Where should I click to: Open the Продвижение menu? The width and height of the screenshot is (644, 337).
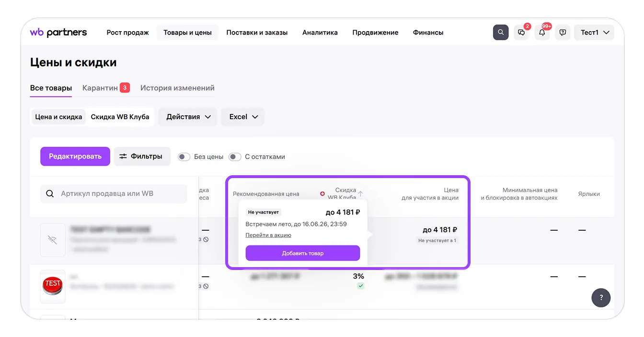(375, 33)
